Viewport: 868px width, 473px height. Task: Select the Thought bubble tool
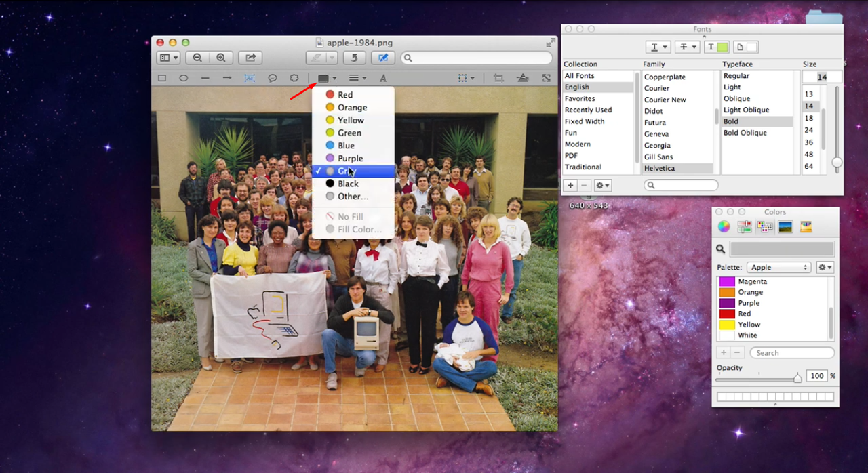294,78
